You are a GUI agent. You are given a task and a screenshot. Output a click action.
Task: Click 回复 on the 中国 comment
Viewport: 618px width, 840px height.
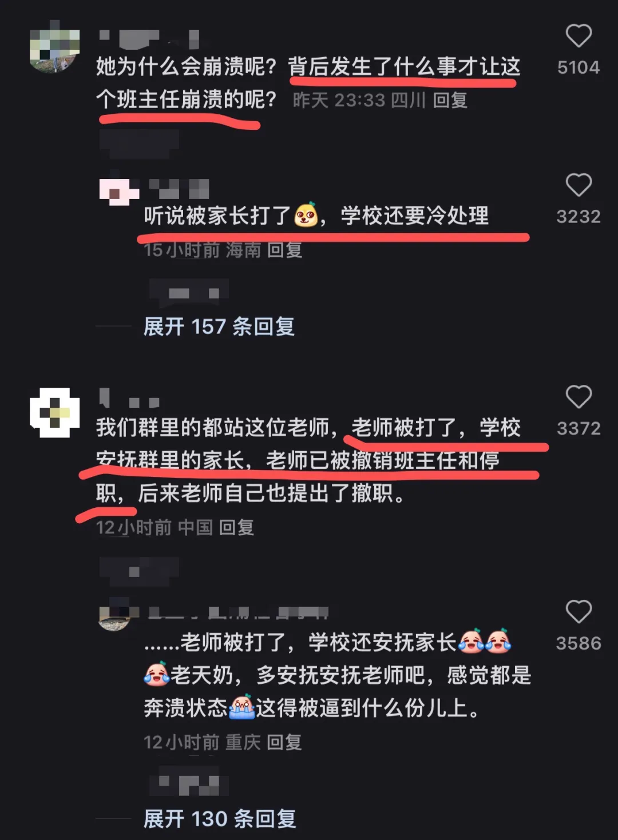[236, 527]
